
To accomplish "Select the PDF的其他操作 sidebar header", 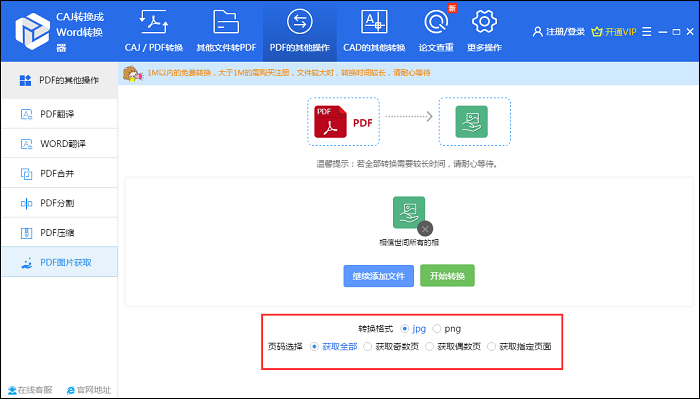I will tap(60, 80).
